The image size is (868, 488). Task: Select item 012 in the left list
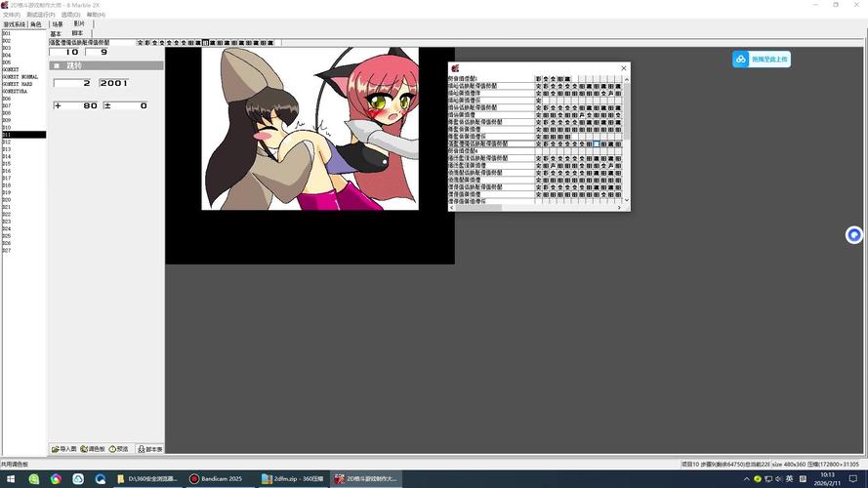point(23,142)
